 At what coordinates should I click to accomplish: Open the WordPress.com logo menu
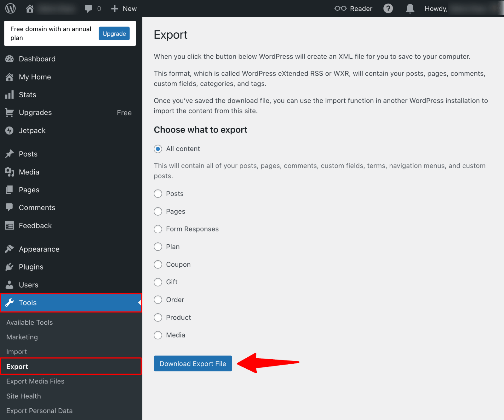pos(10,8)
